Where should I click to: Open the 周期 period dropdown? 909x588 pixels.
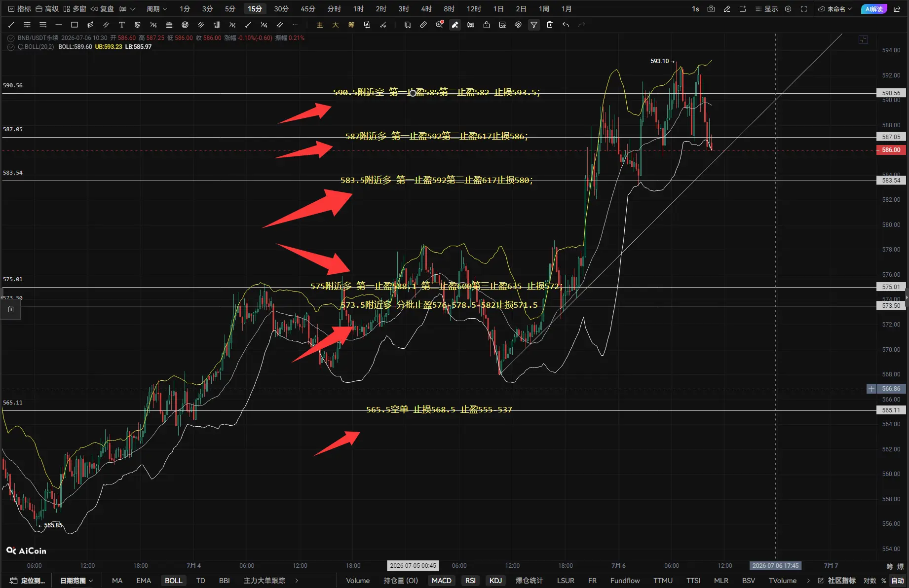click(x=156, y=9)
